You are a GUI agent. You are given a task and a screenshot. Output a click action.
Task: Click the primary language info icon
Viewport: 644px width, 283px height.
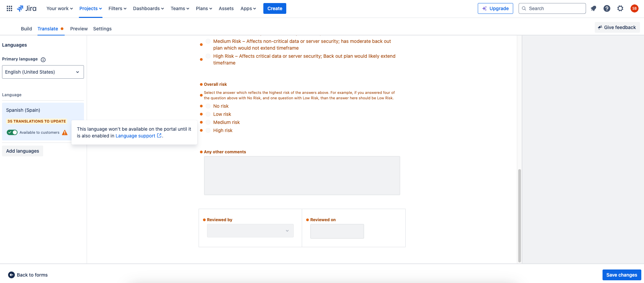tap(43, 60)
